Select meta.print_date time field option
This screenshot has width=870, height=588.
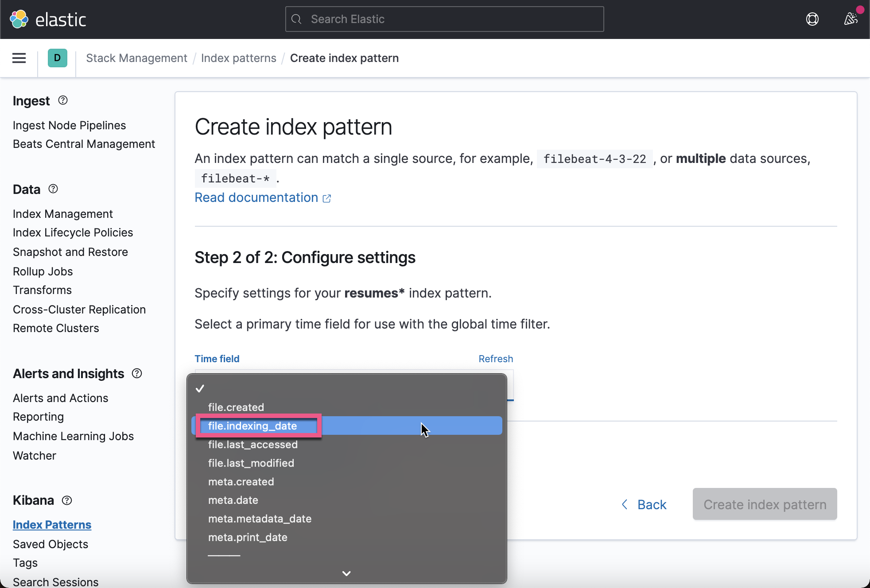coord(248,538)
